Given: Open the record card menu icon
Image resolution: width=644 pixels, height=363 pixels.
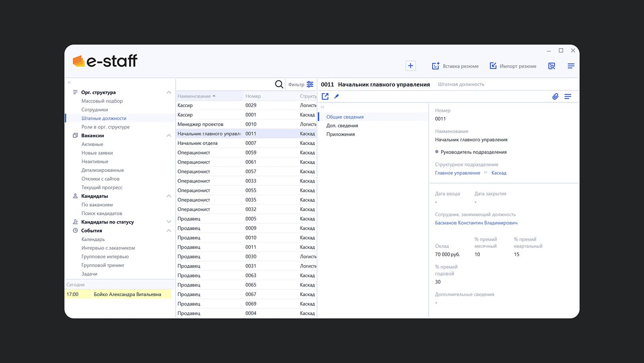Looking at the screenshot, I should coord(568,96).
